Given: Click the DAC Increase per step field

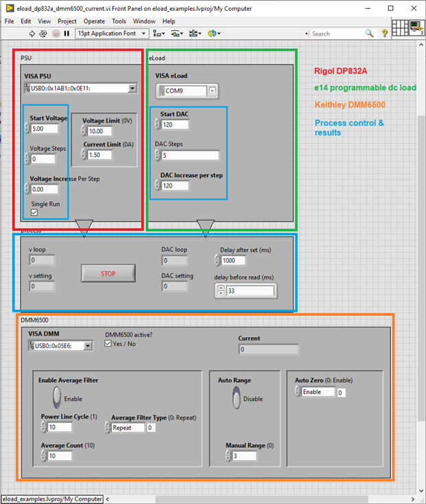Looking at the screenshot, I should [x=175, y=186].
